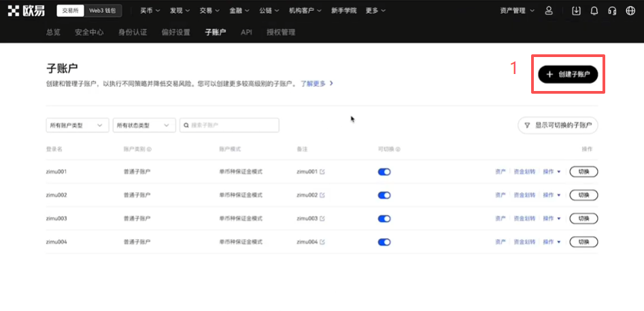644x311 pixels.
Task: Disable the switchable toggle for zimu004
Action: click(x=384, y=242)
